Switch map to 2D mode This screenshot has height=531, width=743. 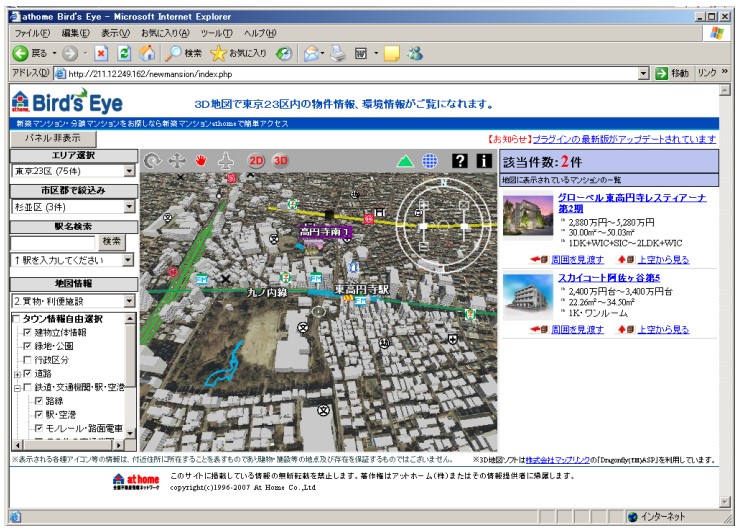[x=256, y=161]
